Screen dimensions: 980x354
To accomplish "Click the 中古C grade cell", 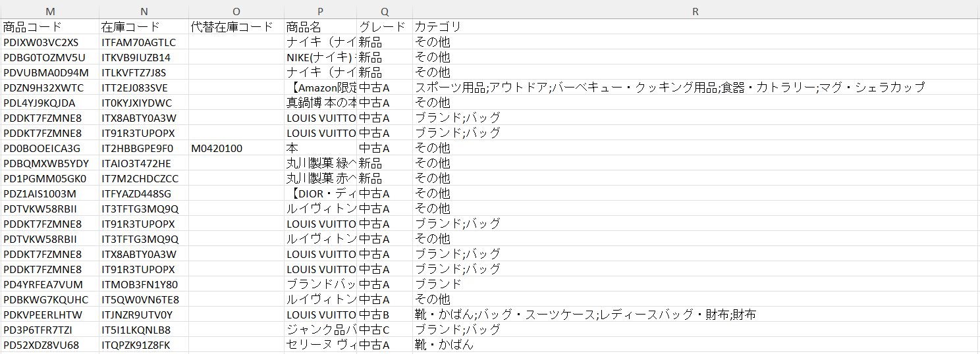I will (x=385, y=330).
